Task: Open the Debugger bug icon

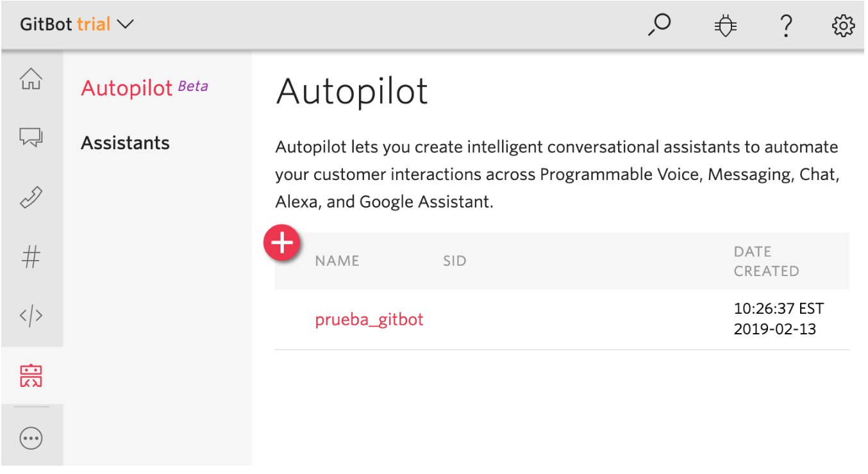Action: tap(724, 25)
